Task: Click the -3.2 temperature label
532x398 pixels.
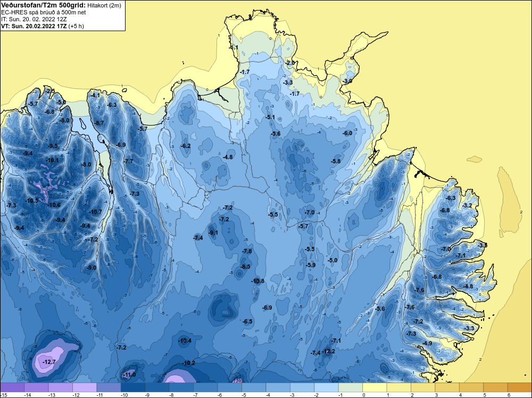Action: [468, 205]
